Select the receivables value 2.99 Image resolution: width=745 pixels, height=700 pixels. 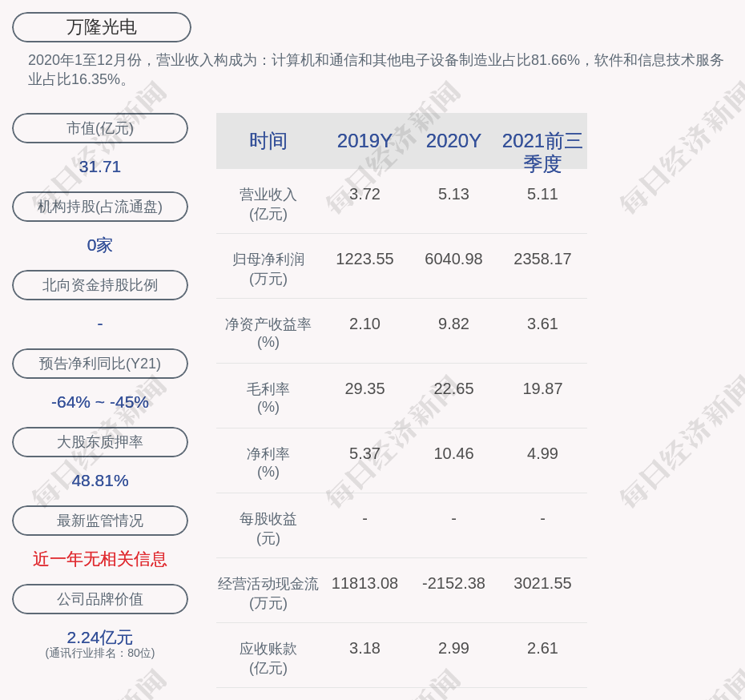(453, 648)
